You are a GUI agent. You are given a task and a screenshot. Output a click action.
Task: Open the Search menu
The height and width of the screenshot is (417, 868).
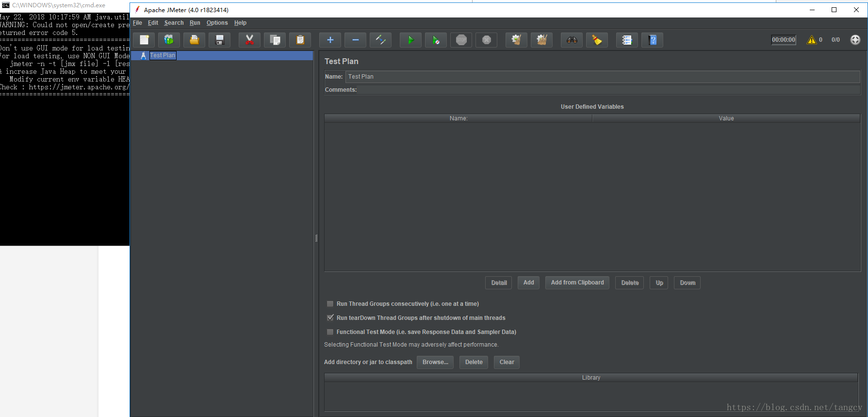[x=174, y=23]
